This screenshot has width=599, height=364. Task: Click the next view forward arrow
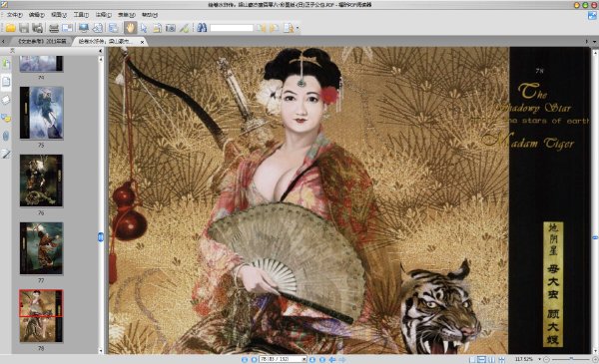pos(342,359)
